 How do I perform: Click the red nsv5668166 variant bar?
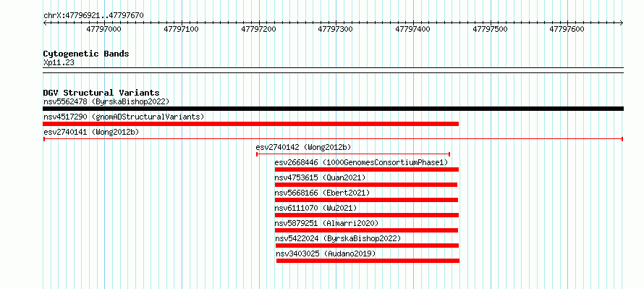(366, 200)
